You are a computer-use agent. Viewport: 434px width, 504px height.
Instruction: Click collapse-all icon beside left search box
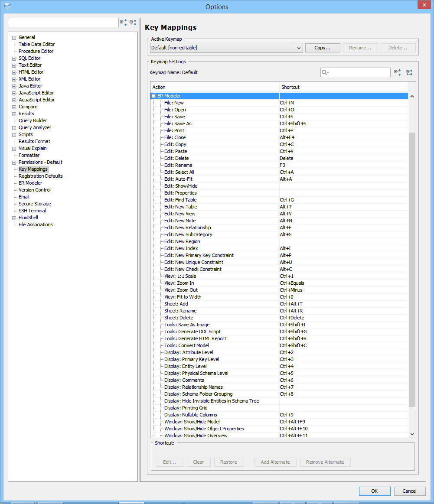(x=133, y=23)
